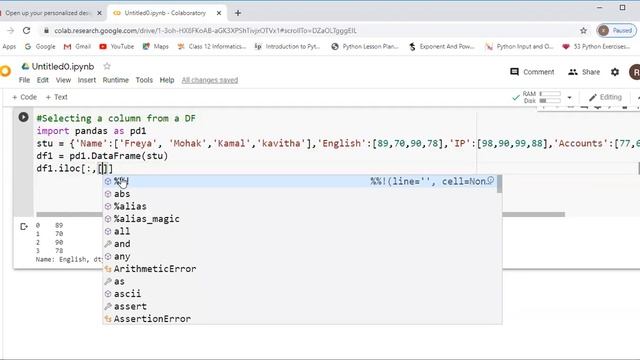
Task: Open the Editing mode dropdown
Action: (x=606, y=97)
